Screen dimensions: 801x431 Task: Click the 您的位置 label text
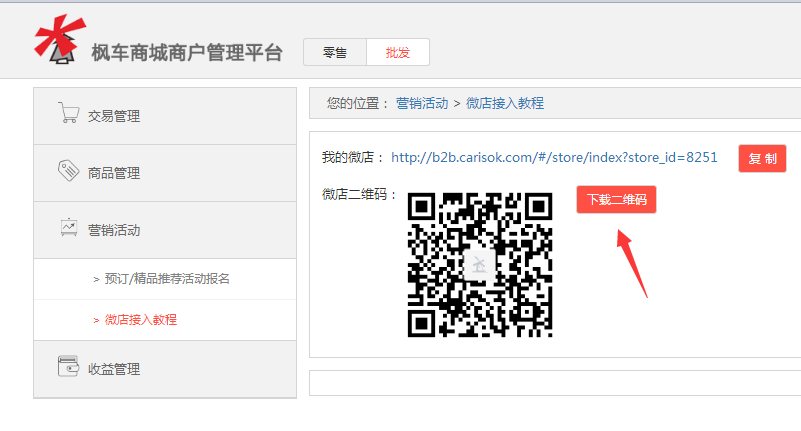click(358, 103)
